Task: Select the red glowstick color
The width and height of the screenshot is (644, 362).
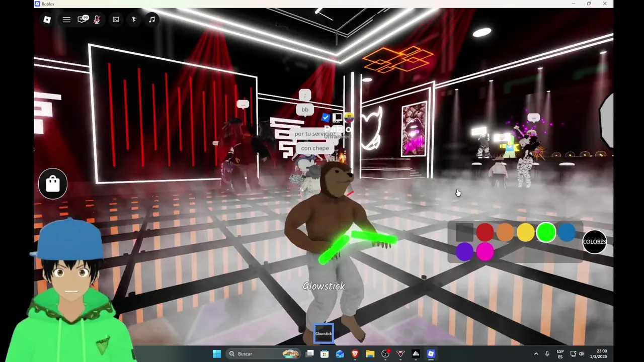Action: coord(485,232)
